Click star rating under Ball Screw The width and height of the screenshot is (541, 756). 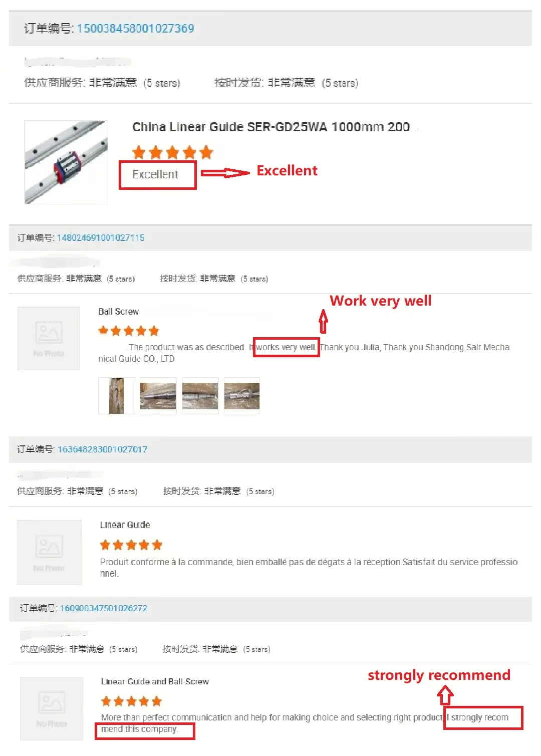[x=129, y=331]
